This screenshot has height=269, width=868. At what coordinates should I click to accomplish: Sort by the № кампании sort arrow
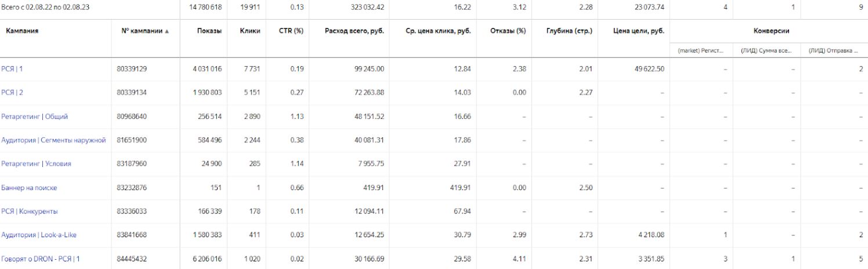pos(167,31)
